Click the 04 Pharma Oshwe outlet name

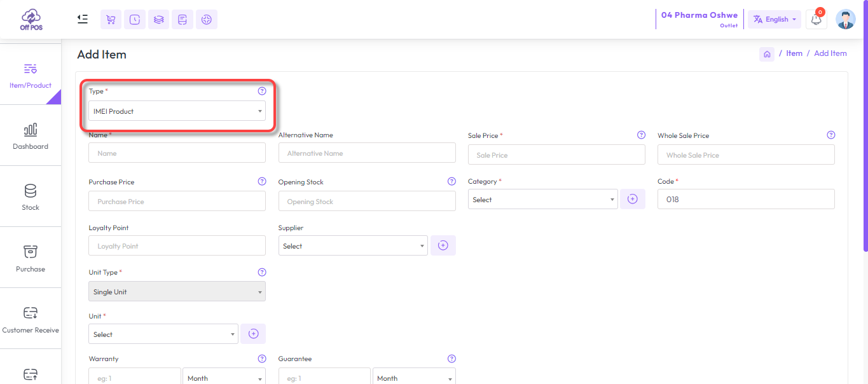(699, 15)
